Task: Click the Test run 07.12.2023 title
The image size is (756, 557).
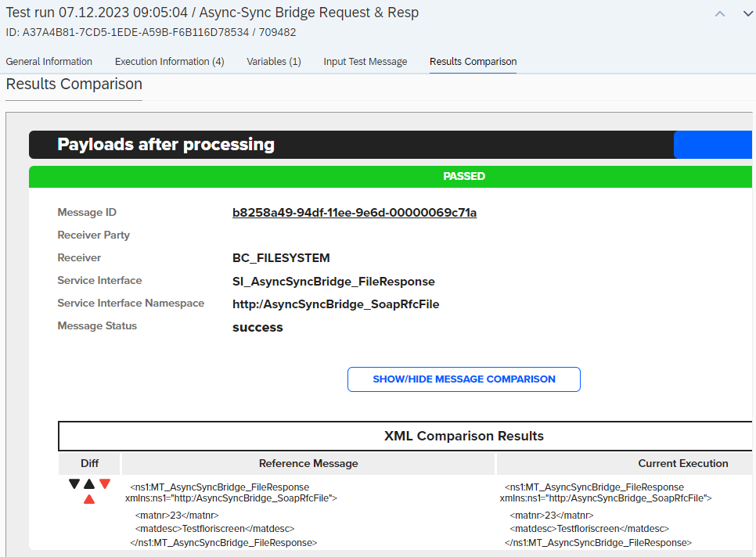Action: point(212,13)
